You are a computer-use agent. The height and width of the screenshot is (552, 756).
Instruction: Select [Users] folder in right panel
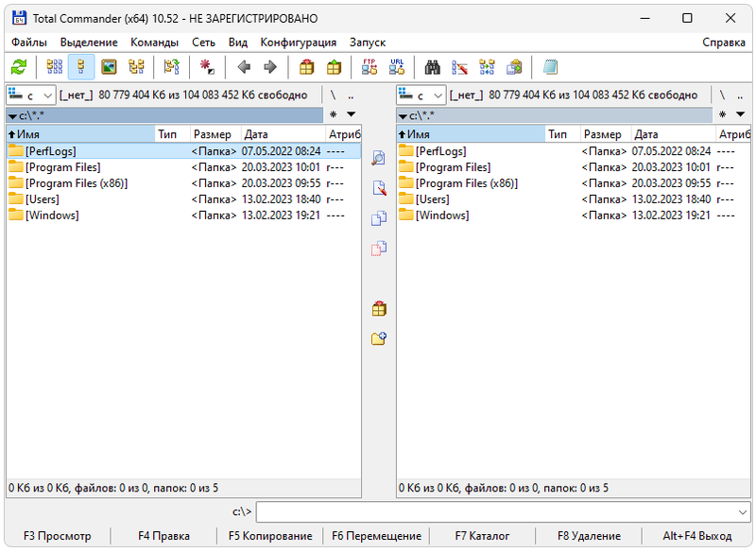(x=574, y=199)
